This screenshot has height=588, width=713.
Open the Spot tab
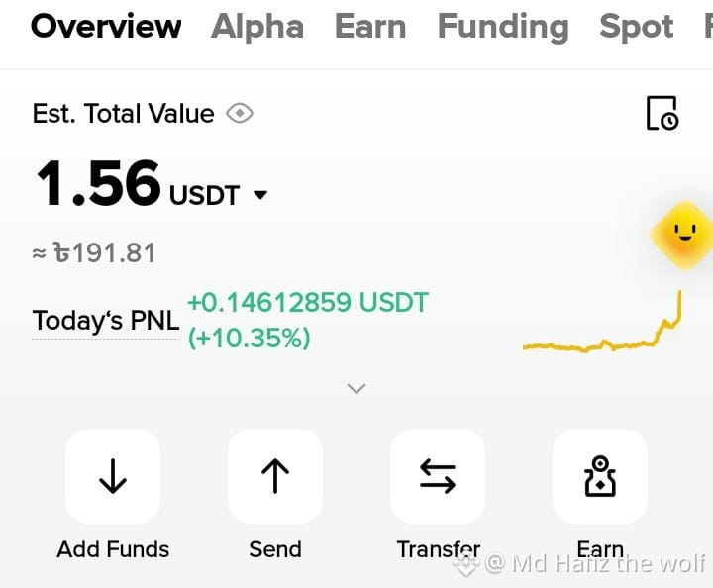(x=636, y=28)
